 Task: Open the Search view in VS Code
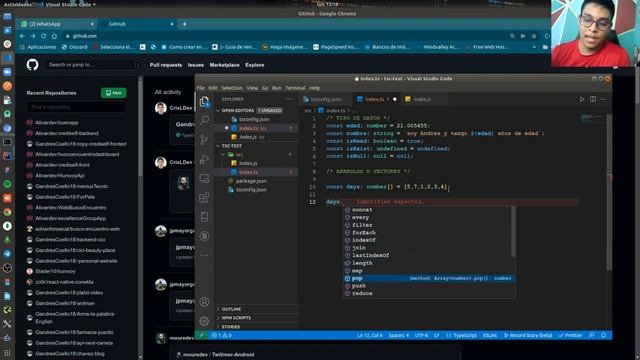[204, 120]
